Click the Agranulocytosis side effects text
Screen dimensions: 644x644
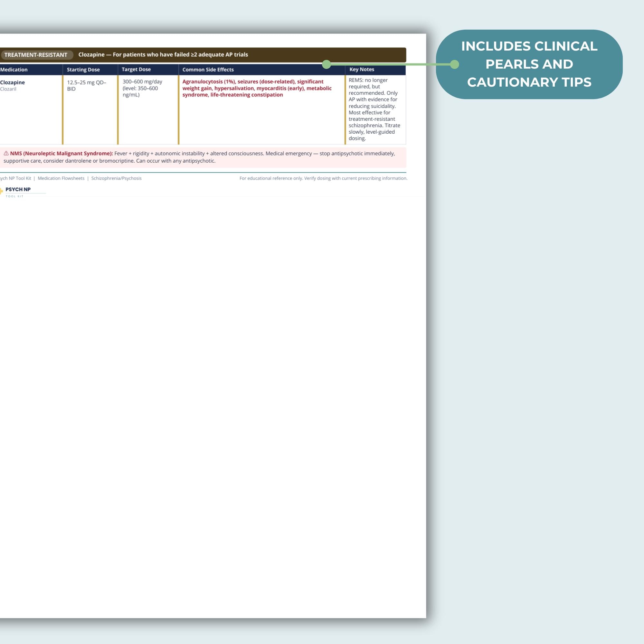coord(257,88)
